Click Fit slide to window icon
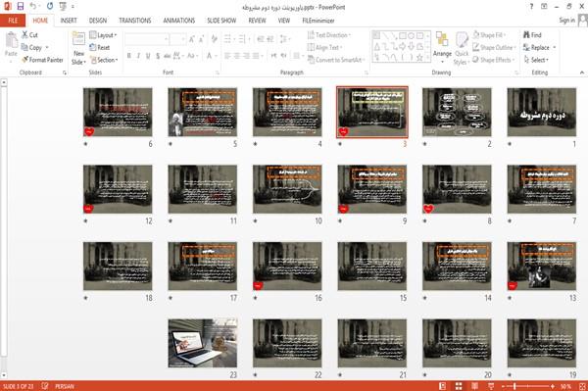The image size is (588, 391). coord(582,386)
